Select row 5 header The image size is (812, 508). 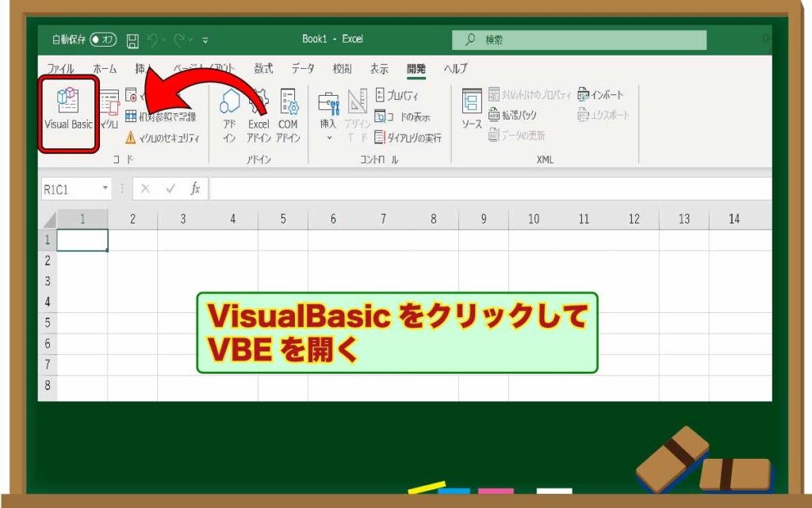[47, 323]
